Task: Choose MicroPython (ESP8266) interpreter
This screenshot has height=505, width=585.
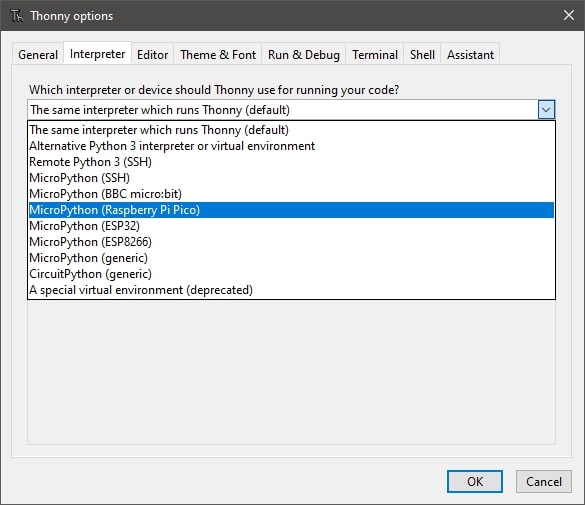Action: coord(291,242)
